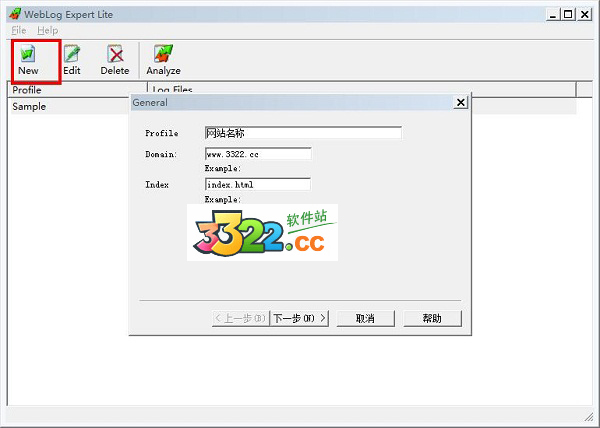The width and height of the screenshot is (600, 428).
Task: Close the WebLog Expert Lite window
Action: [585, 15]
